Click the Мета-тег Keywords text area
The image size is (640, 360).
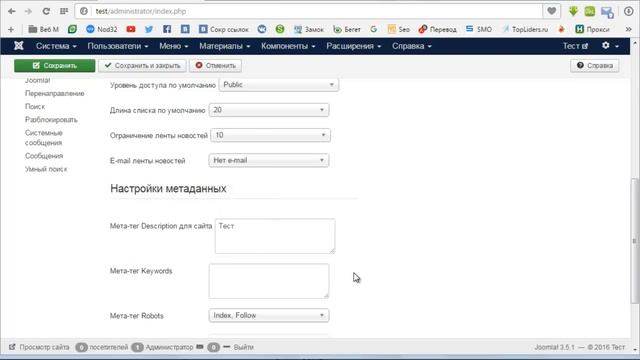tap(269, 281)
